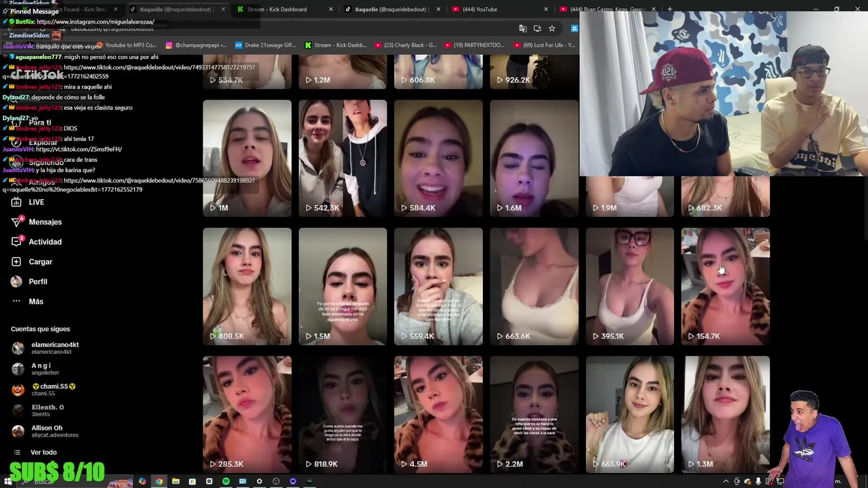This screenshot has width=868, height=488.
Task: Click Ver todo under followed accounts
Action: [43, 452]
